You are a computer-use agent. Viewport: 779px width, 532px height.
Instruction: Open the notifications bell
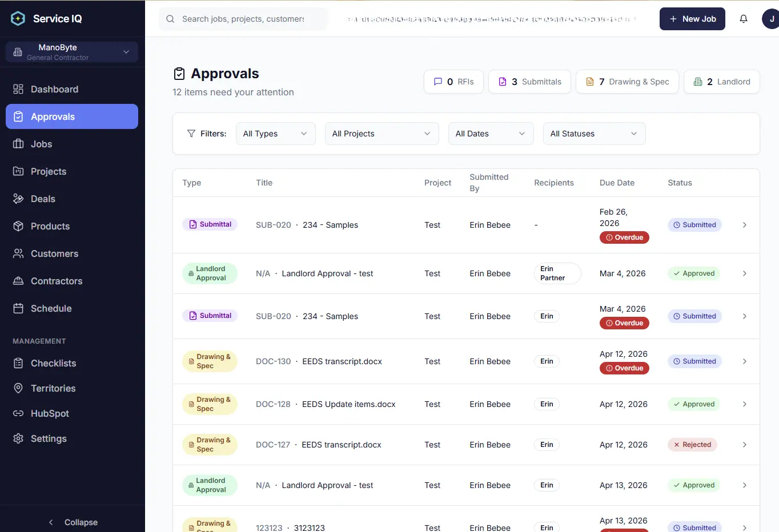tap(744, 19)
